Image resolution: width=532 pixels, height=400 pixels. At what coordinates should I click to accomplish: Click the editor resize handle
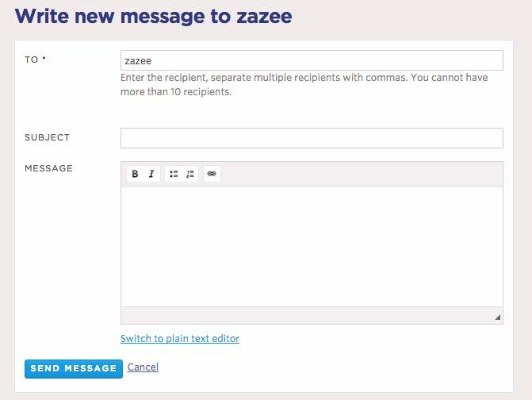(497, 317)
